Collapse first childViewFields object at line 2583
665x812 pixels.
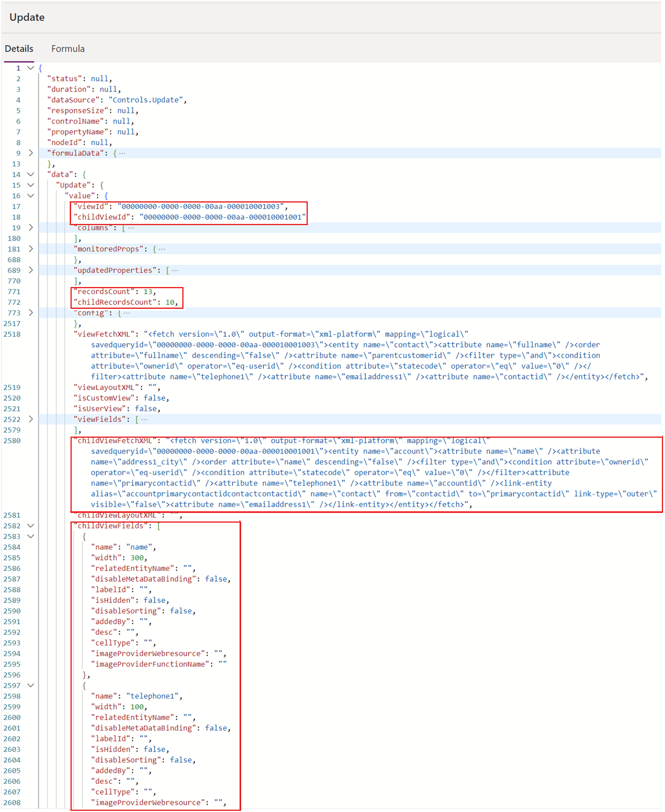click(31, 536)
